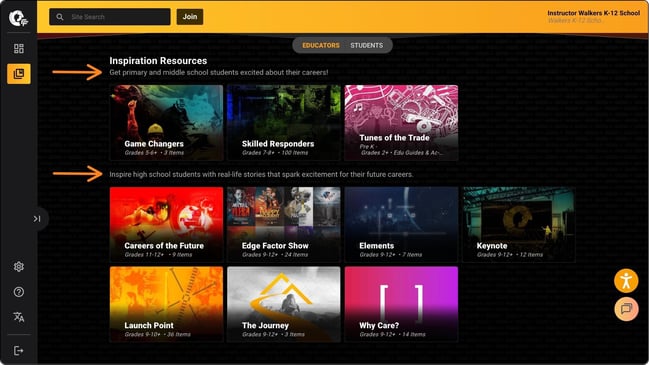Click the logout icon at sidebar bottom
Image resolution: width=649 pixels, height=365 pixels.
(x=19, y=351)
